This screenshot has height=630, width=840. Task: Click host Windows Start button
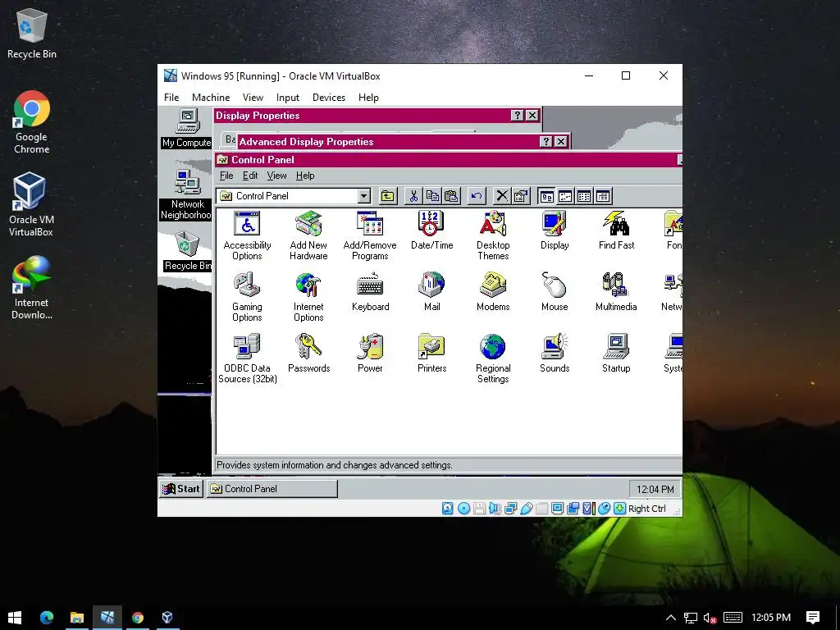click(x=15, y=618)
